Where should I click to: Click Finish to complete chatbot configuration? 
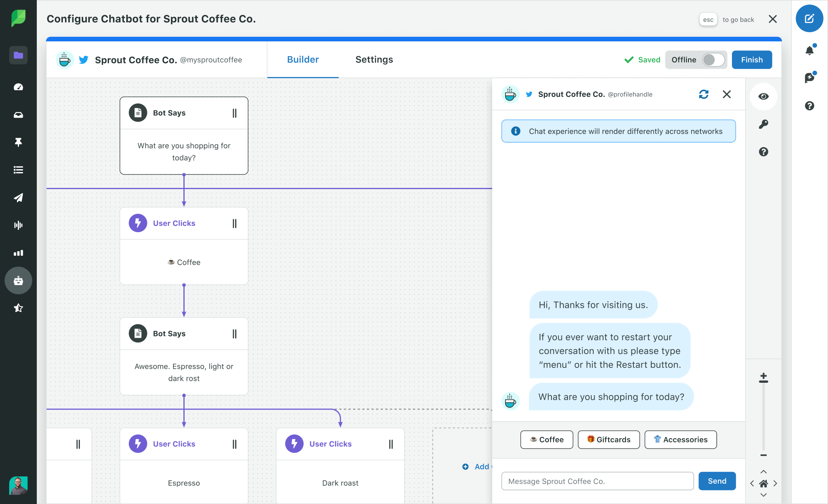point(752,59)
